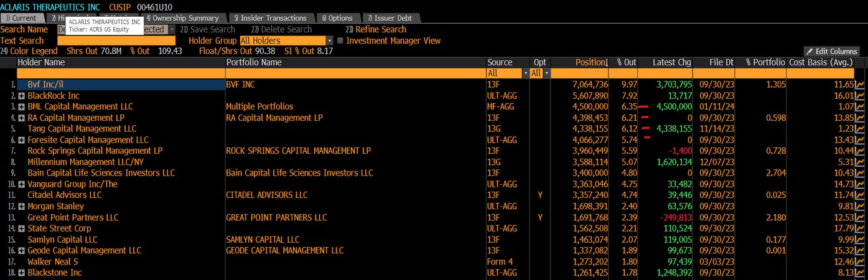Screen dimensions: 868x280
Task: Switch to the Current tab
Action: [x=22, y=18]
